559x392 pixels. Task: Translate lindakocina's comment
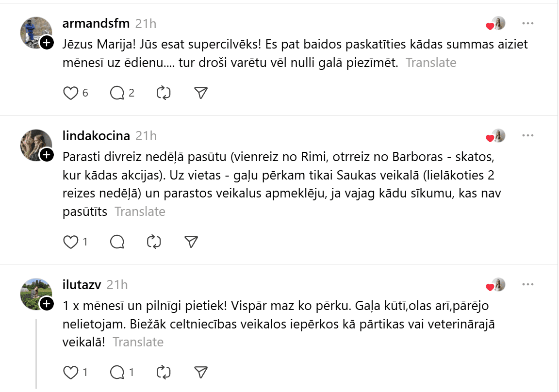pos(140,212)
